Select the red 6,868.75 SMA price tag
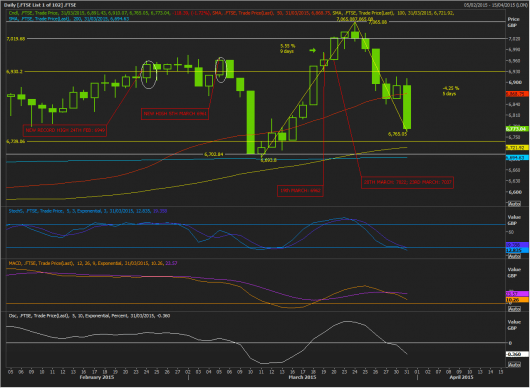Image resolution: width=530 pixels, height=388 pixels. 517,94
